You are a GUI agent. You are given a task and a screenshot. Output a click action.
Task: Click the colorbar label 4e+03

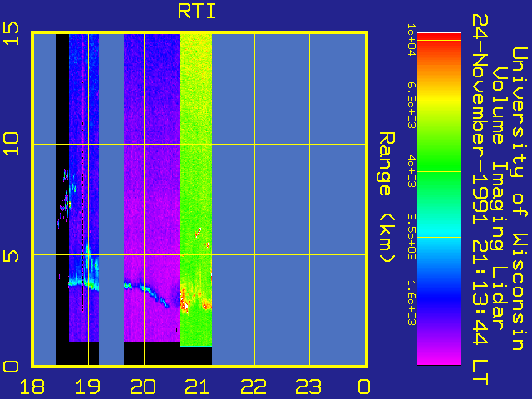point(411,171)
